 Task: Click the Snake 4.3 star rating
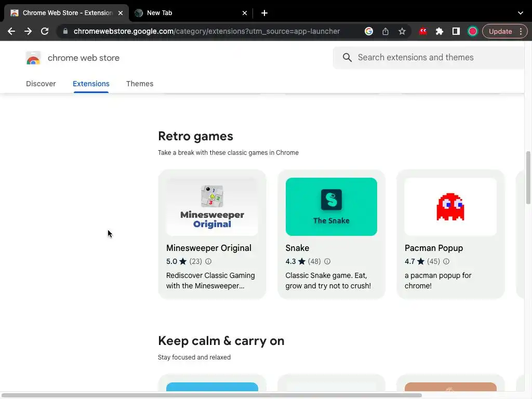click(296, 261)
